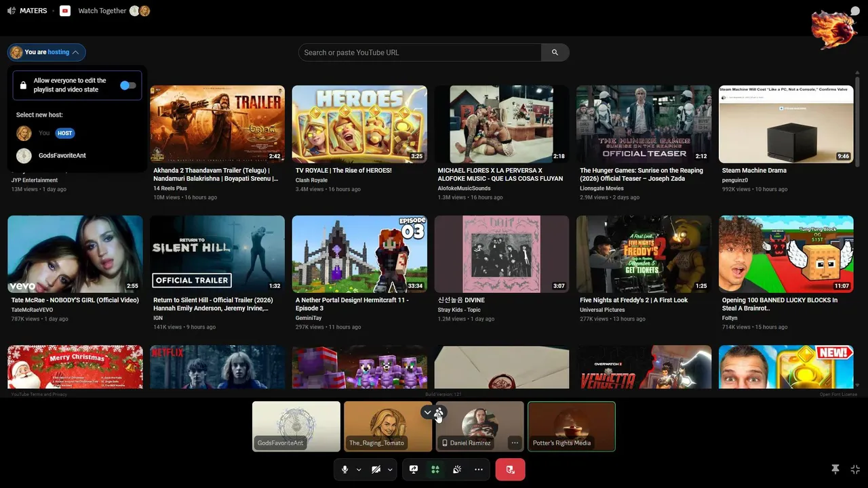
Task: Click the Watch Together title
Action: [x=102, y=11]
